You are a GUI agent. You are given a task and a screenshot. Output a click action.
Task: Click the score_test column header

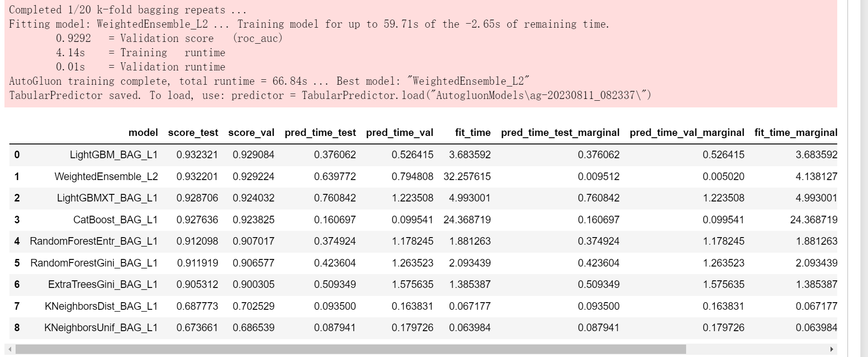point(193,133)
